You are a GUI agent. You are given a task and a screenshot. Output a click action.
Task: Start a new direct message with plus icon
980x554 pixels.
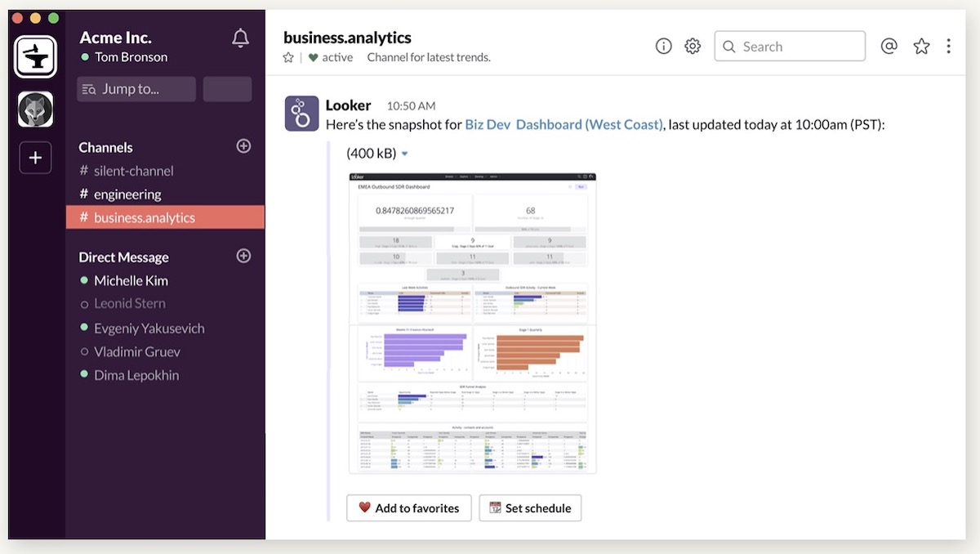tap(243, 256)
